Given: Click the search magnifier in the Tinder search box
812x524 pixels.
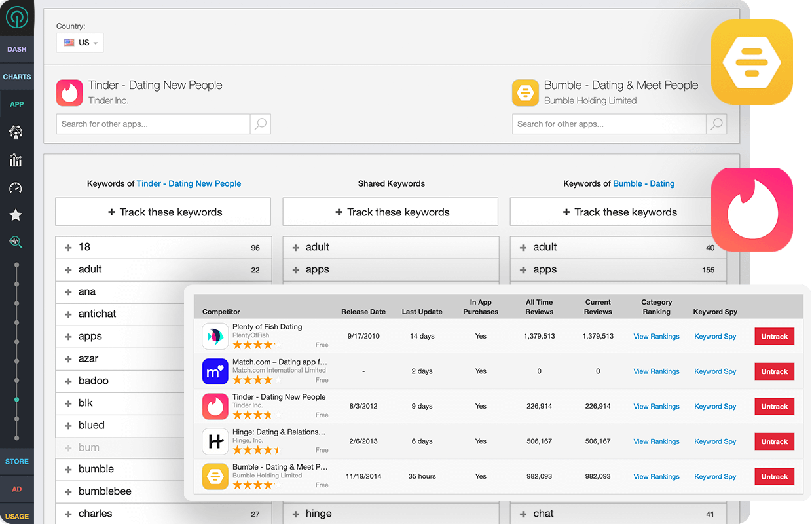Looking at the screenshot, I should tap(261, 124).
